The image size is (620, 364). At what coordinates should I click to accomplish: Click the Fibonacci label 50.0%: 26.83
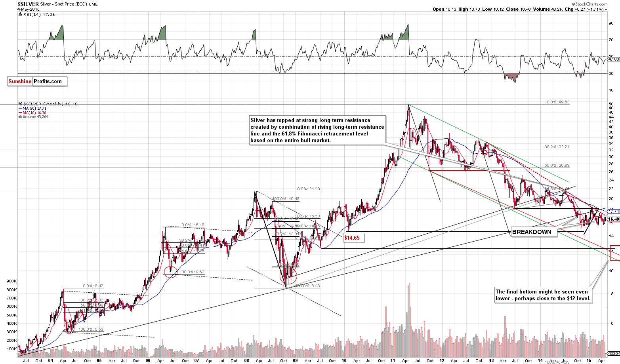pyautogui.click(x=557, y=165)
